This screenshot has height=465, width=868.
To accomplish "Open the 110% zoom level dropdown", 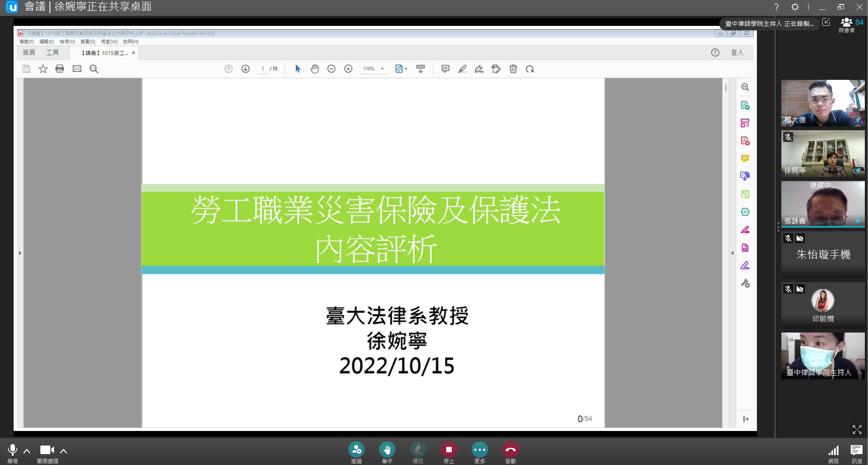I will [382, 69].
